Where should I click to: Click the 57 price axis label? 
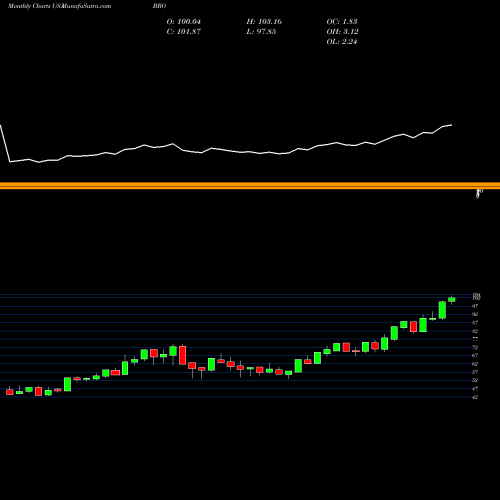point(475,372)
